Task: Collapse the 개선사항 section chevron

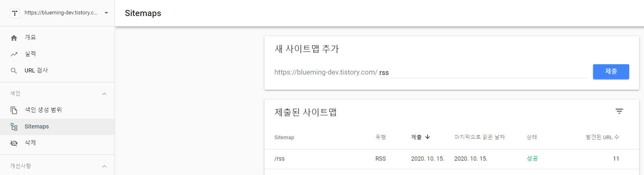Action: click(104, 166)
